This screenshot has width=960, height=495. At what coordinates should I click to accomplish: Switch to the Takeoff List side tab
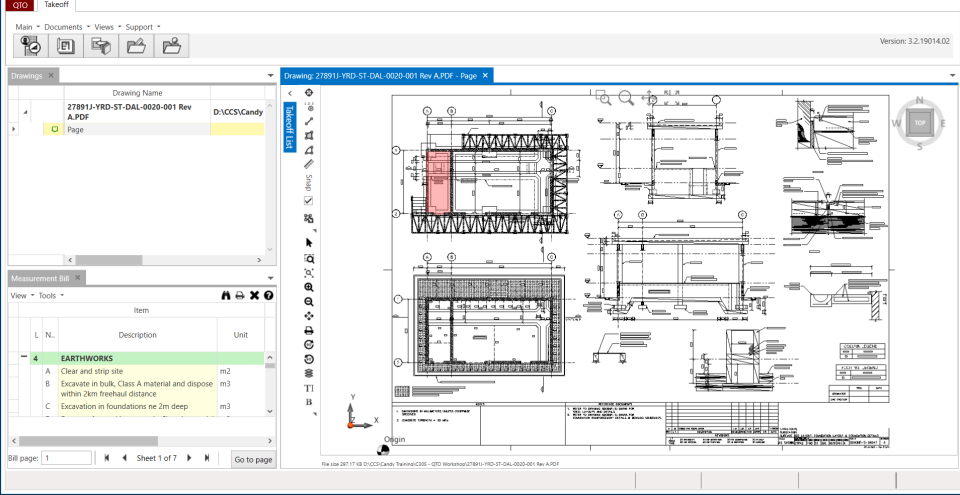tap(290, 127)
